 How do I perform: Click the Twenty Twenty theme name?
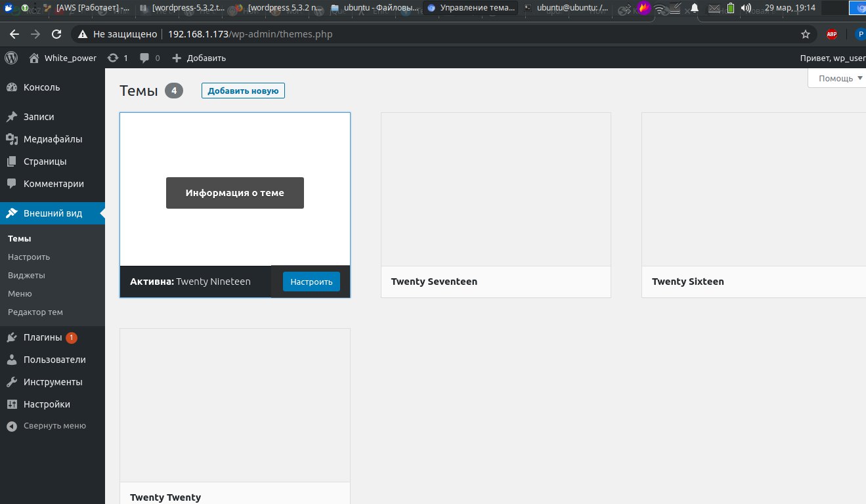(x=165, y=497)
